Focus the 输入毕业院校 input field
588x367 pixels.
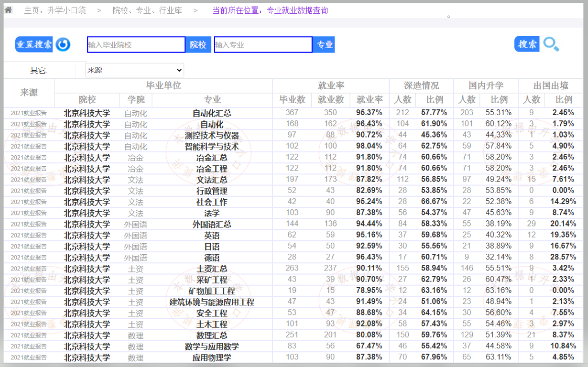click(136, 44)
